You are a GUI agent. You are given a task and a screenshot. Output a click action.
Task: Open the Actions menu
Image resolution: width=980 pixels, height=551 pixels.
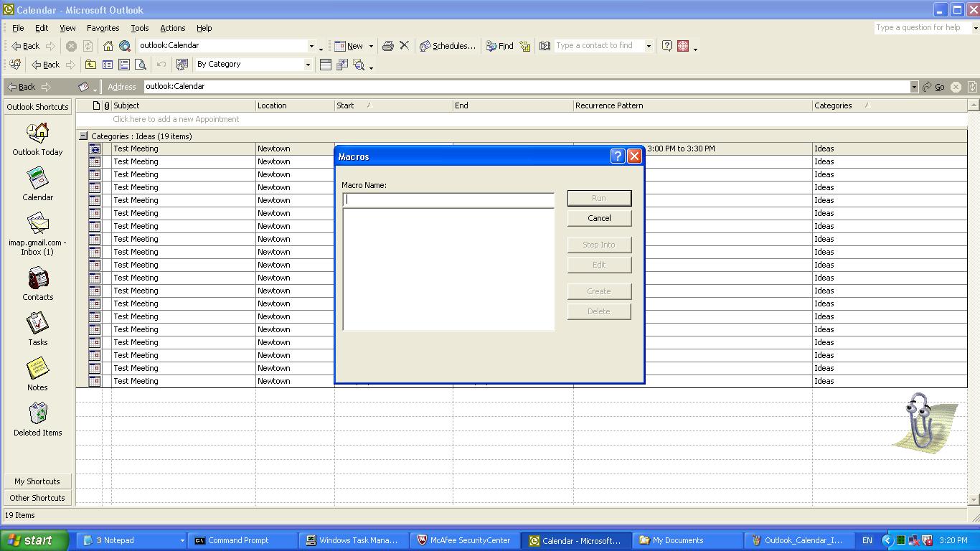pos(172,28)
